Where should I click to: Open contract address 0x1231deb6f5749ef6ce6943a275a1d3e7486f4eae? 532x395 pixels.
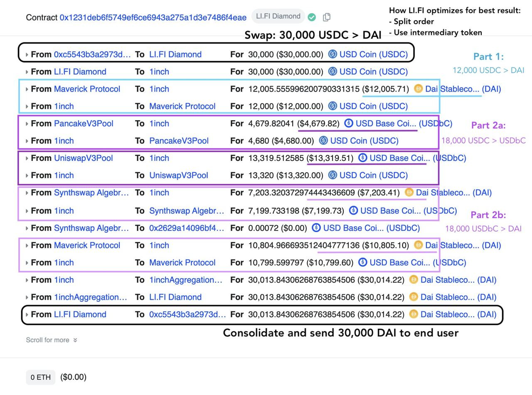pyautogui.click(x=153, y=17)
